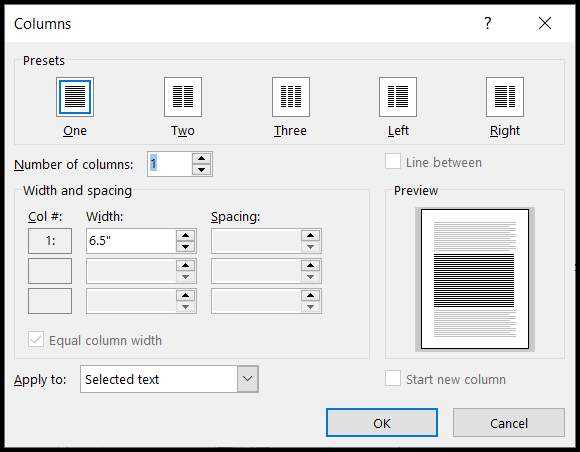
Task: Select the One column preset icon
Action: (75, 97)
